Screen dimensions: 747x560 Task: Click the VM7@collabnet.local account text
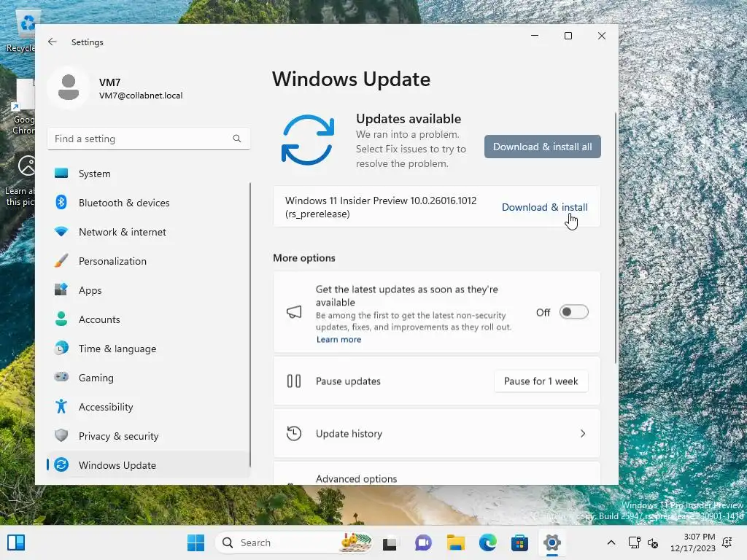click(141, 96)
